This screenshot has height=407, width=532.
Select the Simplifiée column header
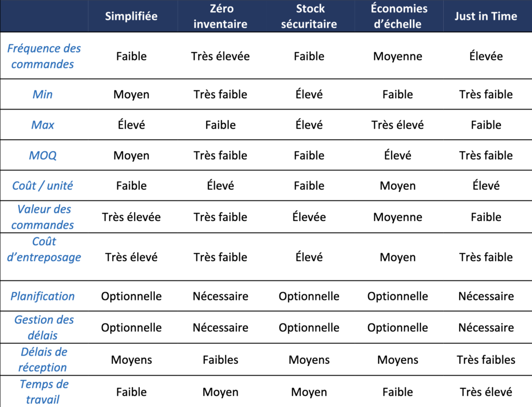tap(131, 16)
